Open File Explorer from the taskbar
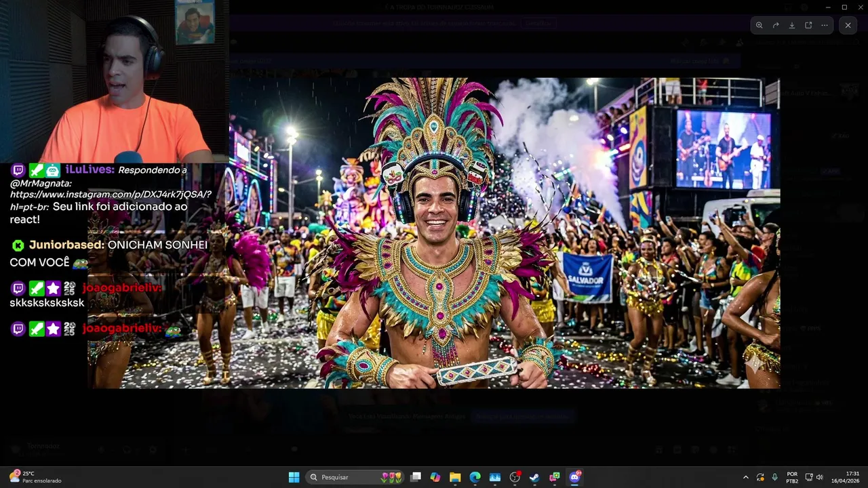The height and width of the screenshot is (488, 868). pos(455,477)
